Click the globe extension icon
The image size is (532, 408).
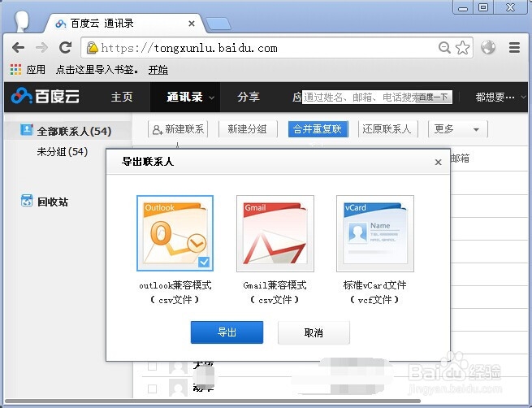click(x=488, y=47)
